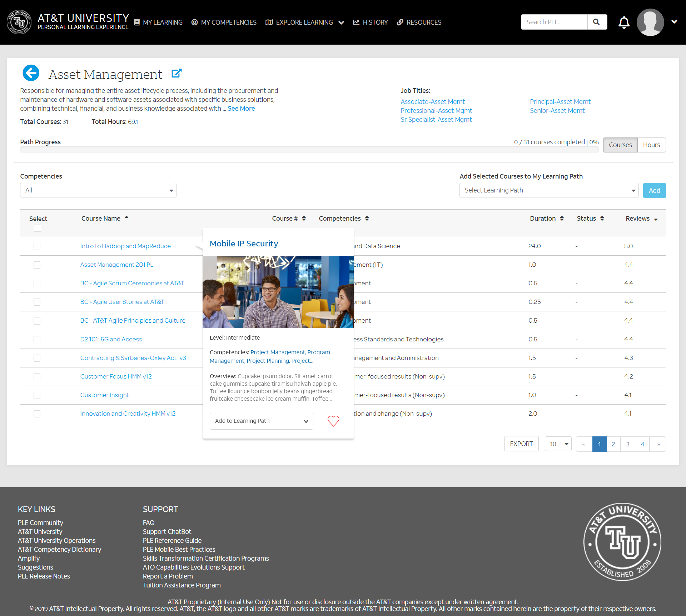The height and width of the screenshot is (616, 686).
Task: Check Innovation and Creativity HMM v12 row
Action: (x=37, y=414)
